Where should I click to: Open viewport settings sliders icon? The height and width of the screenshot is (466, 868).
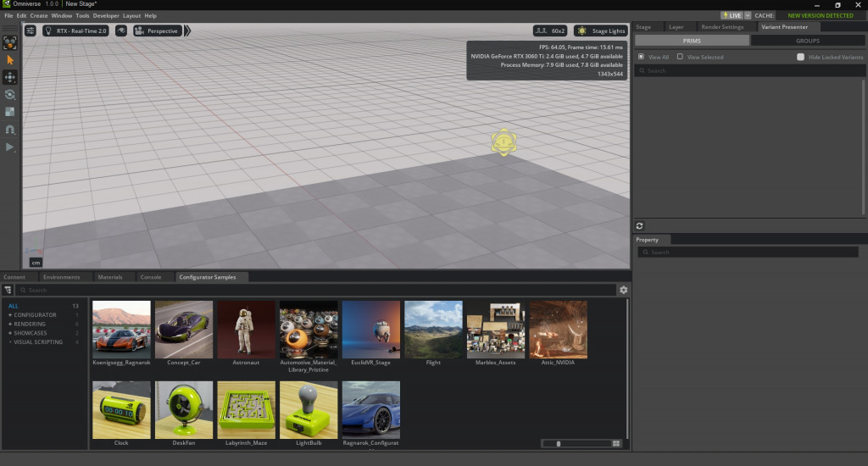[x=31, y=31]
